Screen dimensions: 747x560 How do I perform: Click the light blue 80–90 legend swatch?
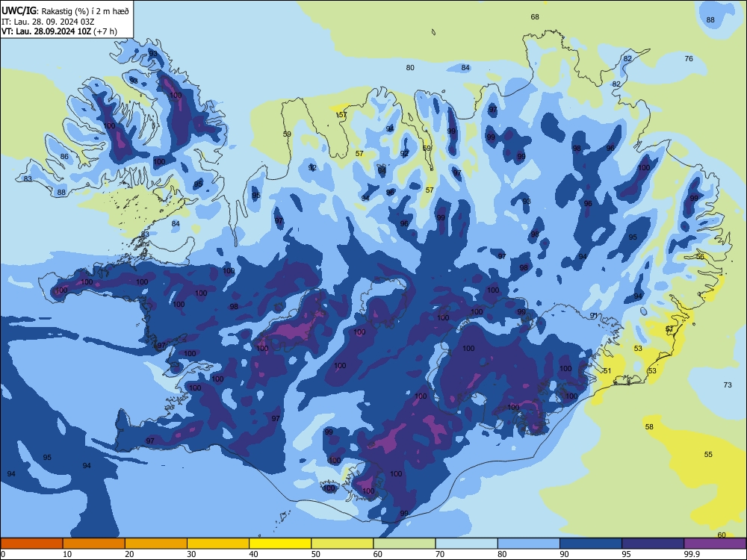point(529,544)
